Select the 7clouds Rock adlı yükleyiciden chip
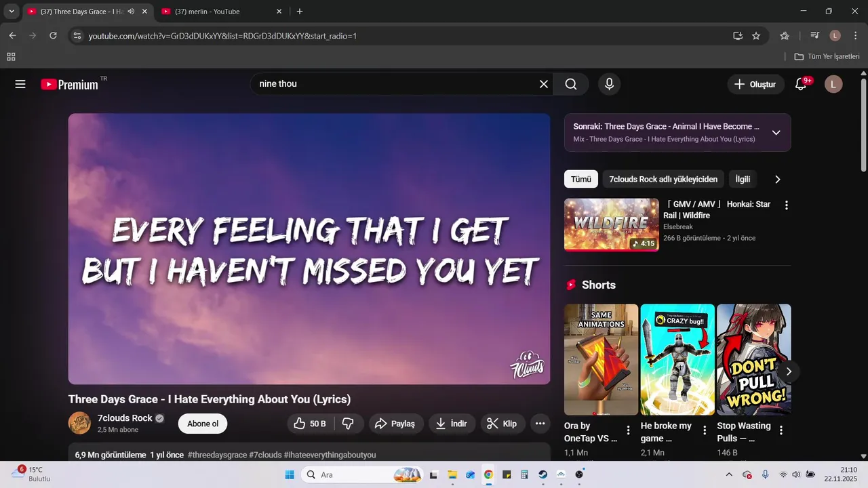The height and width of the screenshot is (488, 868). pos(663,179)
